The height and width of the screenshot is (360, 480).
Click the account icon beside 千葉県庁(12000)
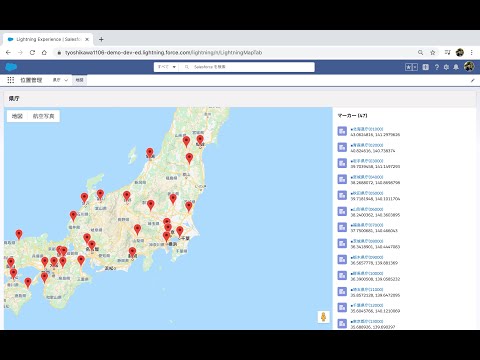(x=342, y=307)
